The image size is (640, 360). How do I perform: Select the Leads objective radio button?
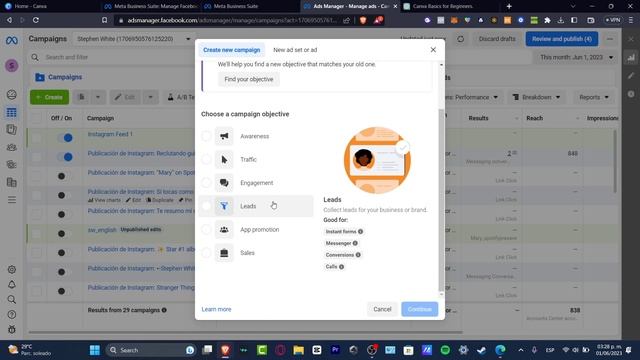(x=207, y=206)
